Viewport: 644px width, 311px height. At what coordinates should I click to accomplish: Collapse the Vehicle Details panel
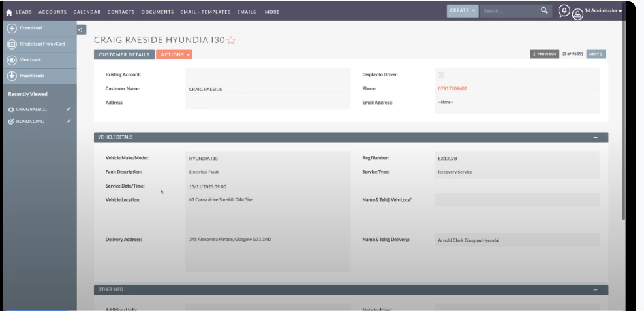click(x=595, y=137)
